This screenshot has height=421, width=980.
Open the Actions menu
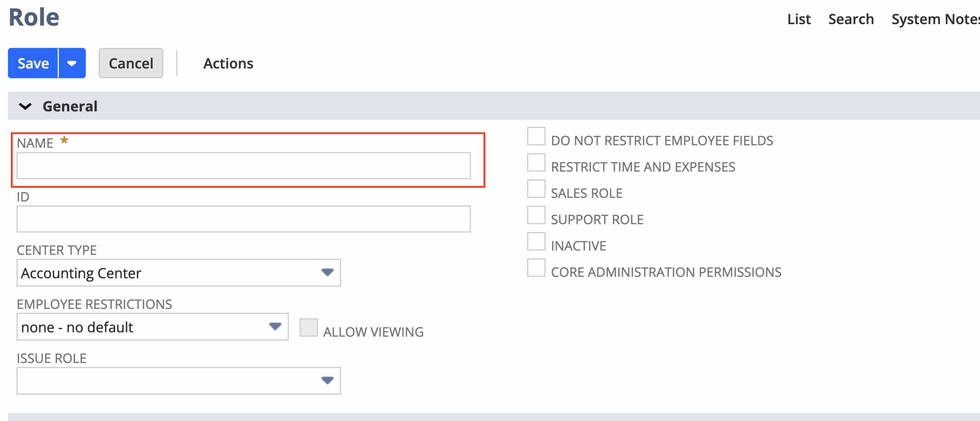228,64
